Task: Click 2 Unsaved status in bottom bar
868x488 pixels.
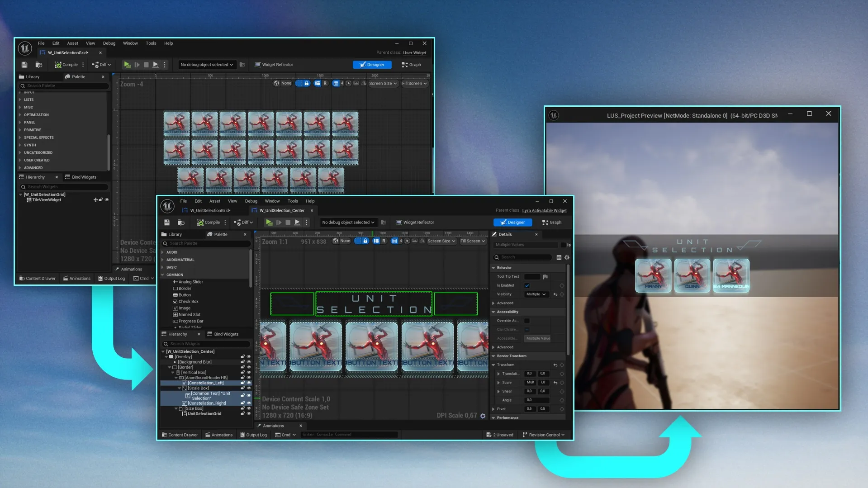Action: (x=500, y=435)
